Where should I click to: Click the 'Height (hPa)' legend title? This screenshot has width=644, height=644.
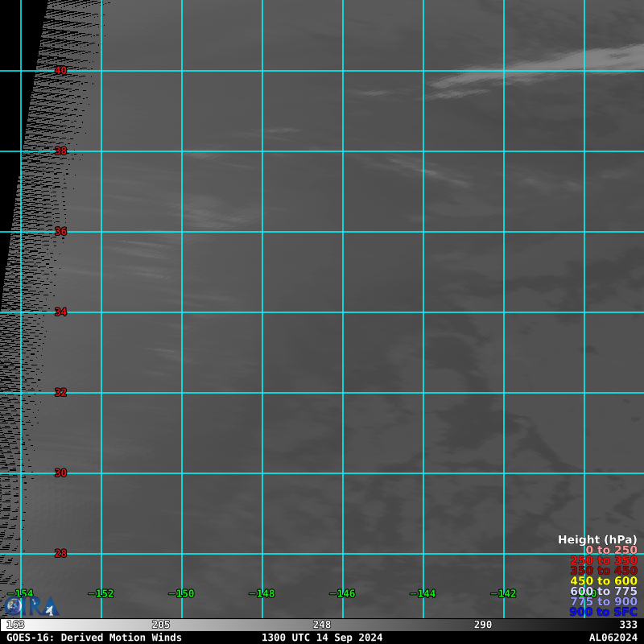(x=597, y=539)
